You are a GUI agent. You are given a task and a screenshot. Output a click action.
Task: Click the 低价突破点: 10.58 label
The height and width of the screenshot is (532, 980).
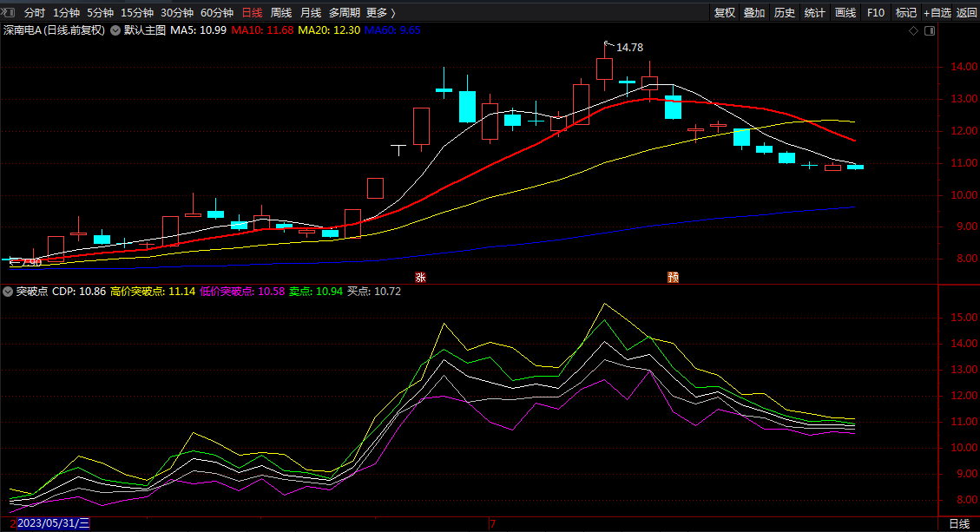tap(242, 292)
